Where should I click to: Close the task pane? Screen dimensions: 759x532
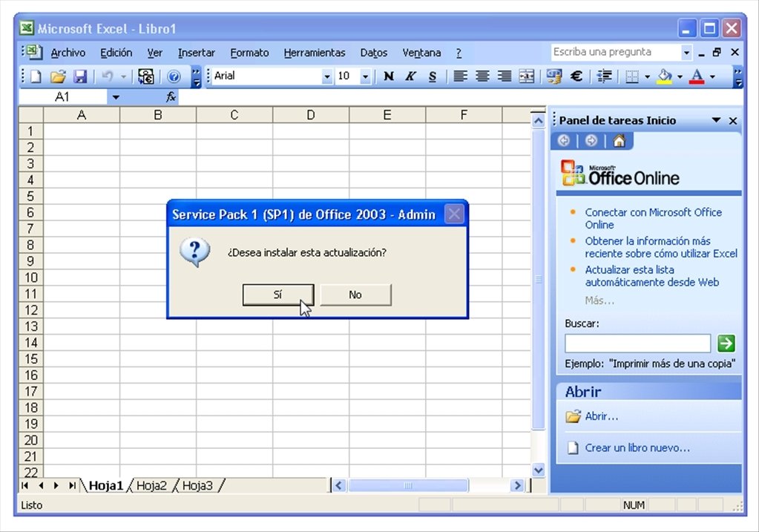point(733,120)
